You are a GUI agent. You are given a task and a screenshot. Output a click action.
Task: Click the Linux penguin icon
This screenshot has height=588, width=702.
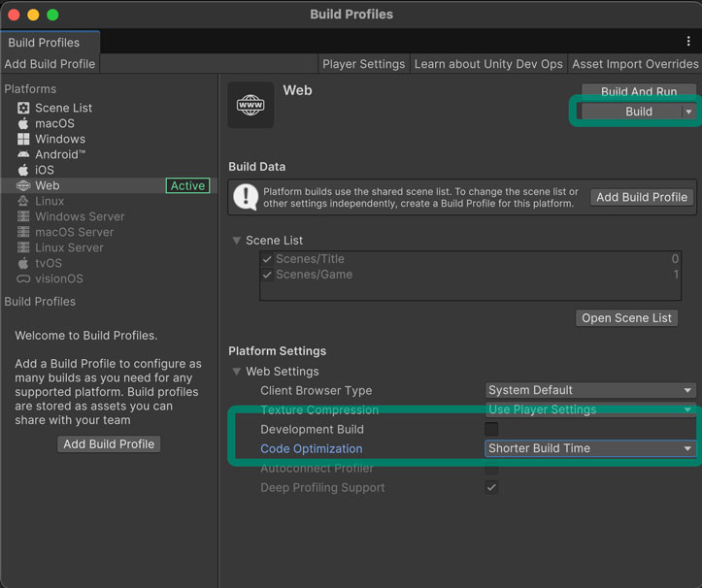tap(23, 201)
